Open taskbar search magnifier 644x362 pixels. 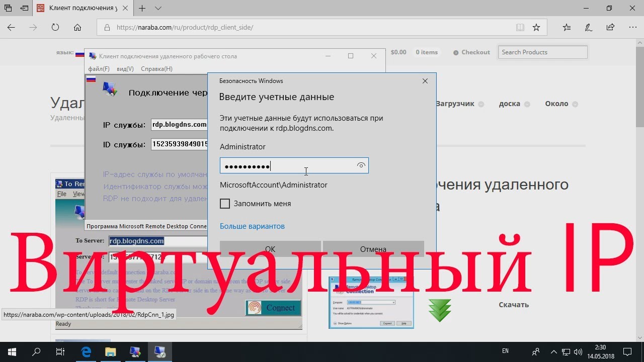click(36, 351)
